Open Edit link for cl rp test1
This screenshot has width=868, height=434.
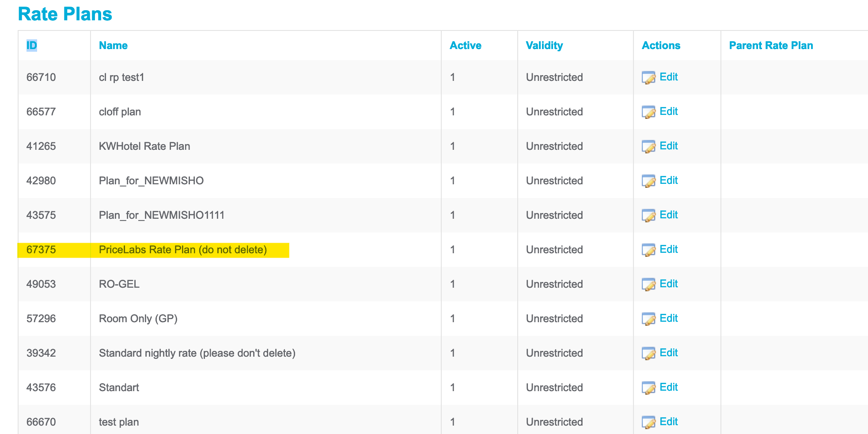point(669,77)
